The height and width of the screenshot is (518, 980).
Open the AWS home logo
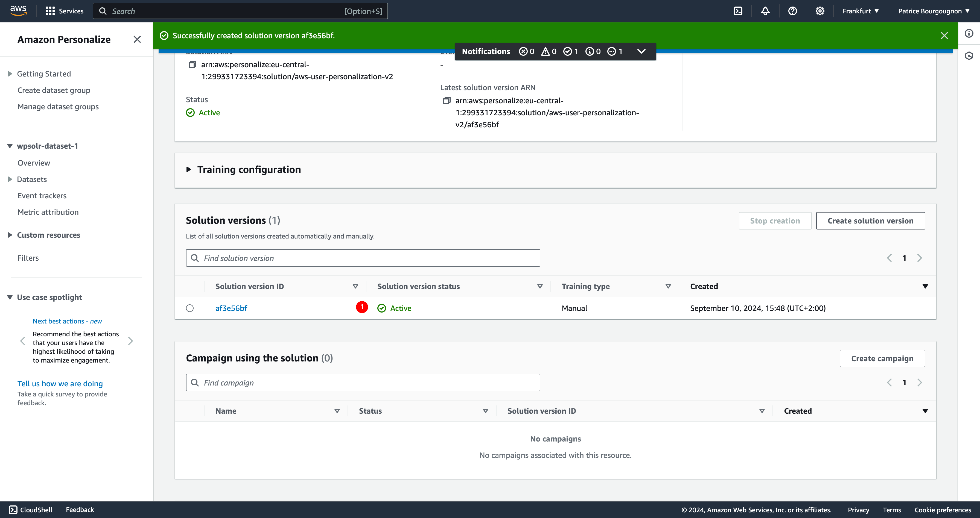[18, 11]
